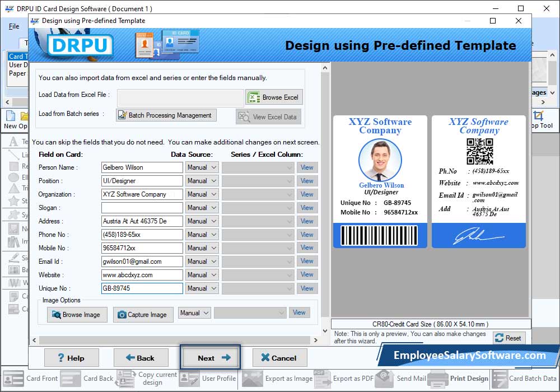Click New document icon in main toolbar
The image size is (560, 392).
(x=11, y=116)
